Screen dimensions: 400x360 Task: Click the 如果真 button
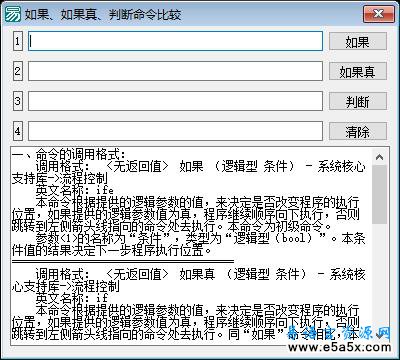tap(358, 71)
